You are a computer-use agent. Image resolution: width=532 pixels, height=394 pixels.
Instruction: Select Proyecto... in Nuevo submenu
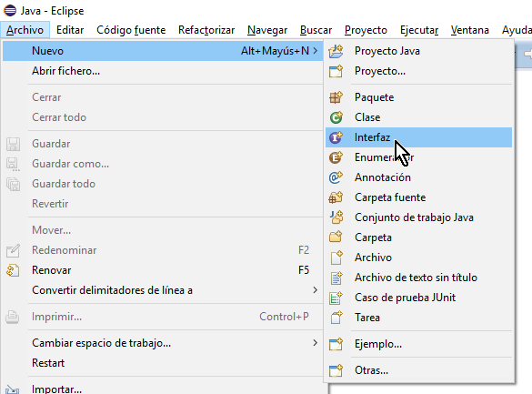[418, 71]
